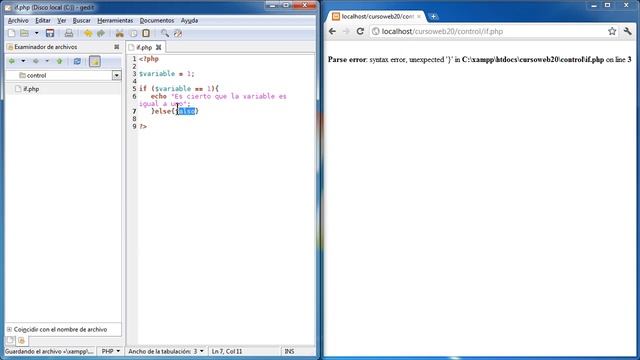This screenshot has width=640, height=360.
Task: Switch to Documents side panel tab icon
Action: tap(10, 340)
